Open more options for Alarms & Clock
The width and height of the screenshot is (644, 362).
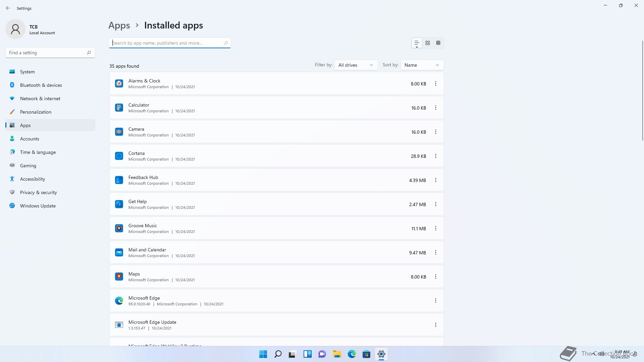pyautogui.click(x=436, y=83)
